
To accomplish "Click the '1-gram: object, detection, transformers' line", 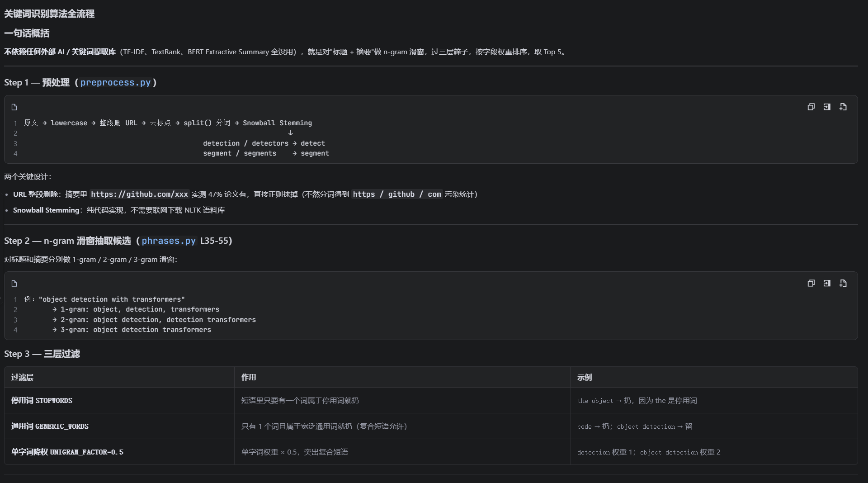I will coord(136,309).
